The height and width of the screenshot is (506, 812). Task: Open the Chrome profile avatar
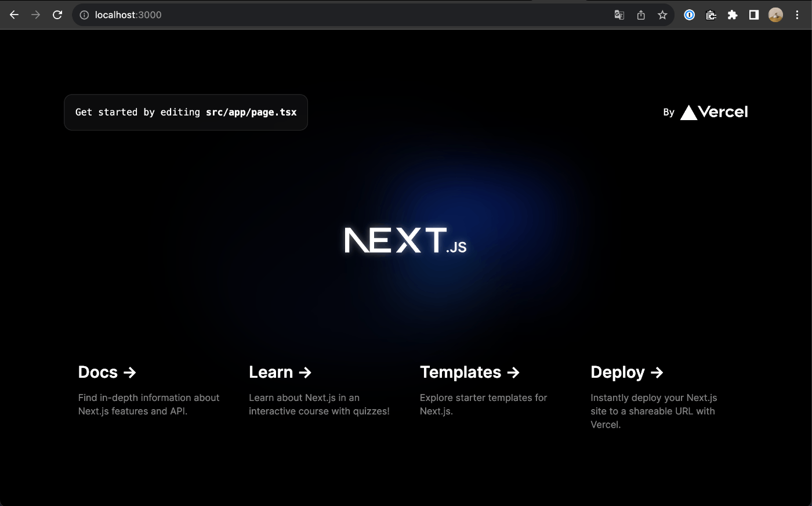(775, 15)
